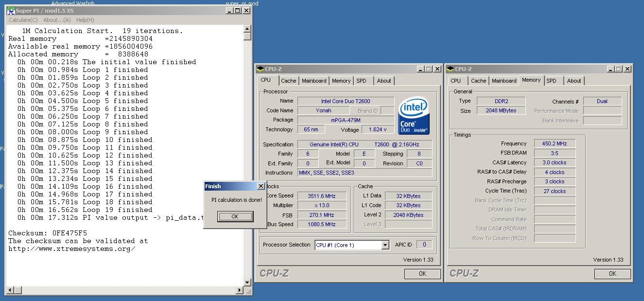Switch to the About tab in the left CPU-Z window
The width and height of the screenshot is (644, 301).
384,81
